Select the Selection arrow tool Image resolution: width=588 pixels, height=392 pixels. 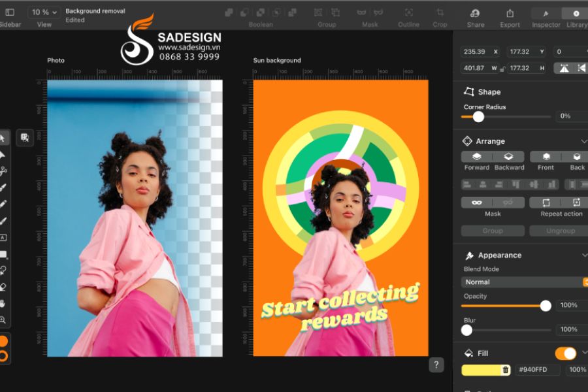click(x=2, y=139)
